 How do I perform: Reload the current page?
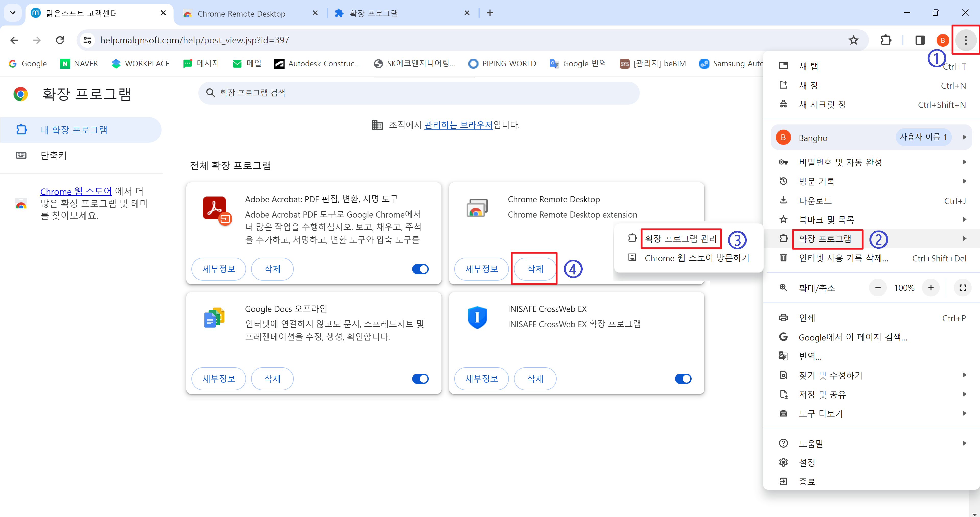tap(60, 40)
